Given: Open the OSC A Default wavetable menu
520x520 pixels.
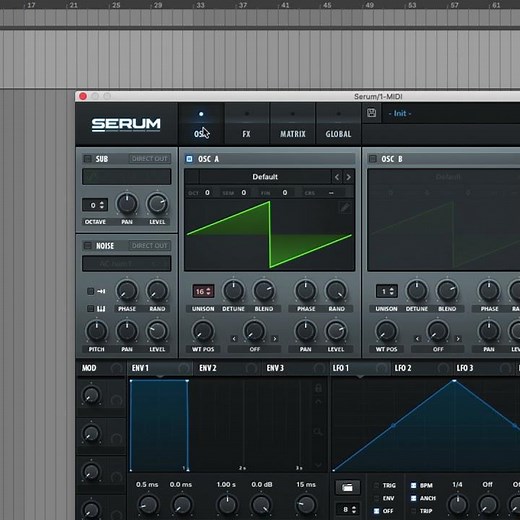Looking at the screenshot, I should pos(265,177).
